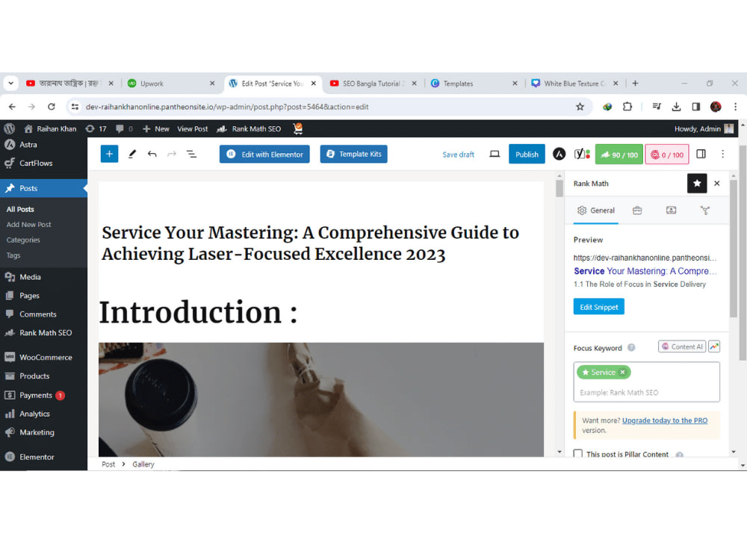The height and width of the screenshot is (560, 747).
Task: Open the Document Overview list icon
Action: point(191,154)
